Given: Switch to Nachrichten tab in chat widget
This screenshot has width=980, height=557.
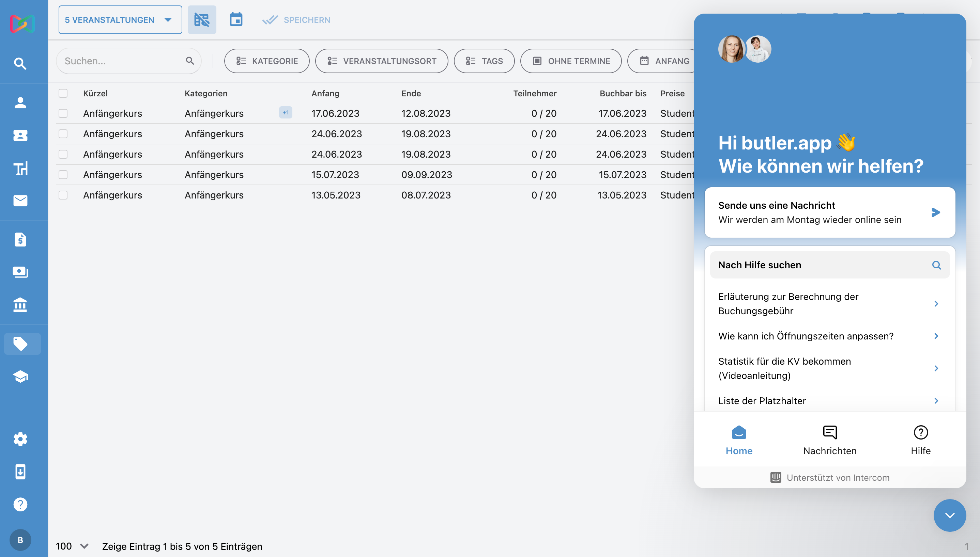Looking at the screenshot, I should coord(829,440).
